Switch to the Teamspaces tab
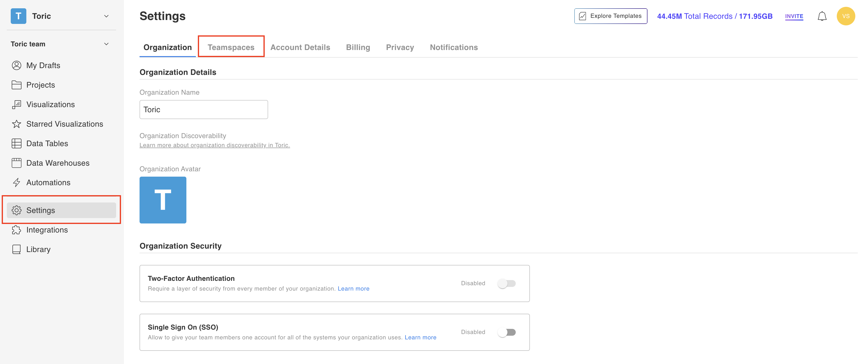The height and width of the screenshot is (364, 868). tap(231, 48)
